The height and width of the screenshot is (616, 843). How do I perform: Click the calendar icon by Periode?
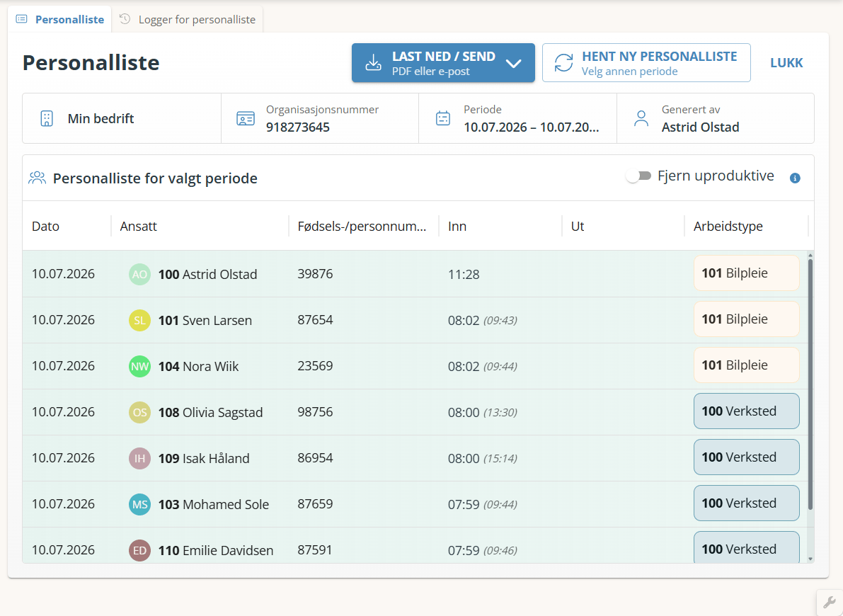[x=443, y=118]
